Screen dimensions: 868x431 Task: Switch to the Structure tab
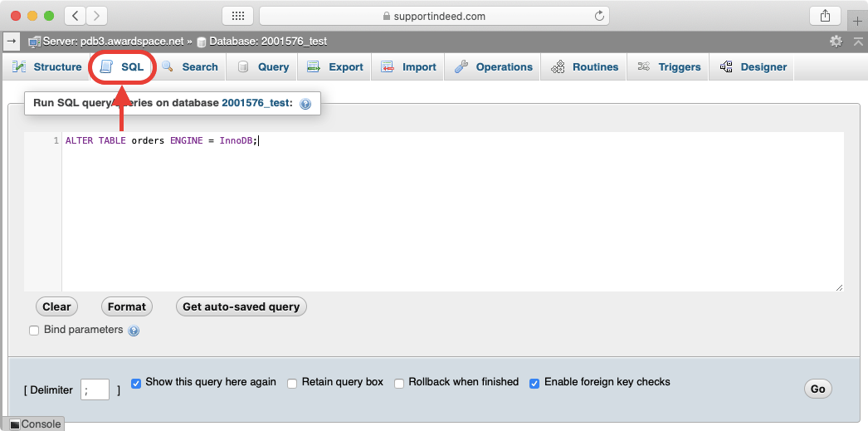47,67
